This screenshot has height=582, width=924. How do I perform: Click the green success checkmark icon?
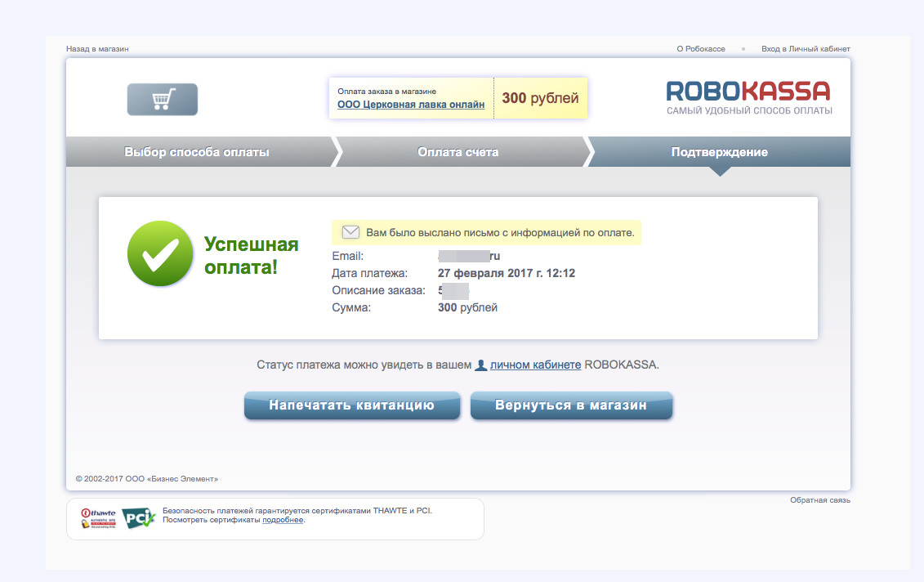(x=160, y=253)
